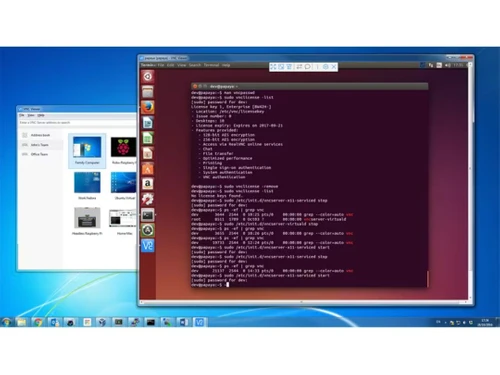
Task: Click the file transfer arrows icon in VNC toolbar
Action: pyautogui.click(x=299, y=67)
